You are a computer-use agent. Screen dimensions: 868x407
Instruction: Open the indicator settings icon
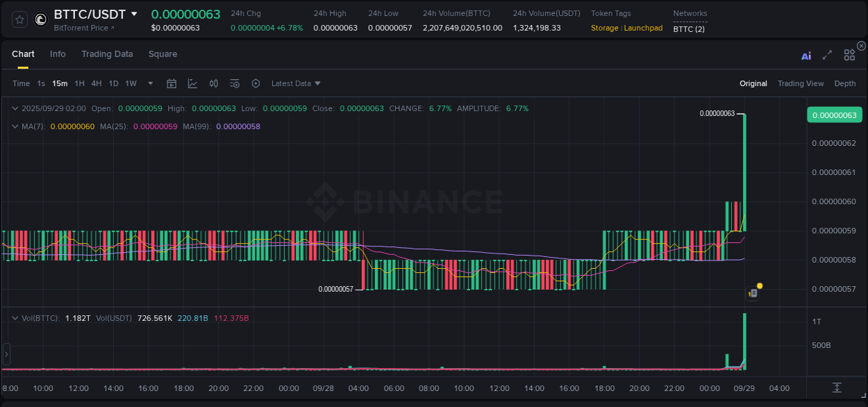click(x=234, y=83)
